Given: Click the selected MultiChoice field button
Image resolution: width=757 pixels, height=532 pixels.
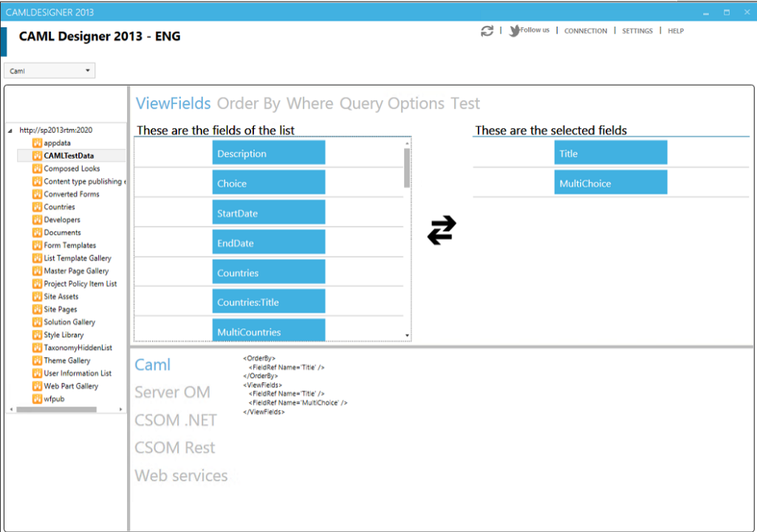Looking at the screenshot, I should point(611,182).
